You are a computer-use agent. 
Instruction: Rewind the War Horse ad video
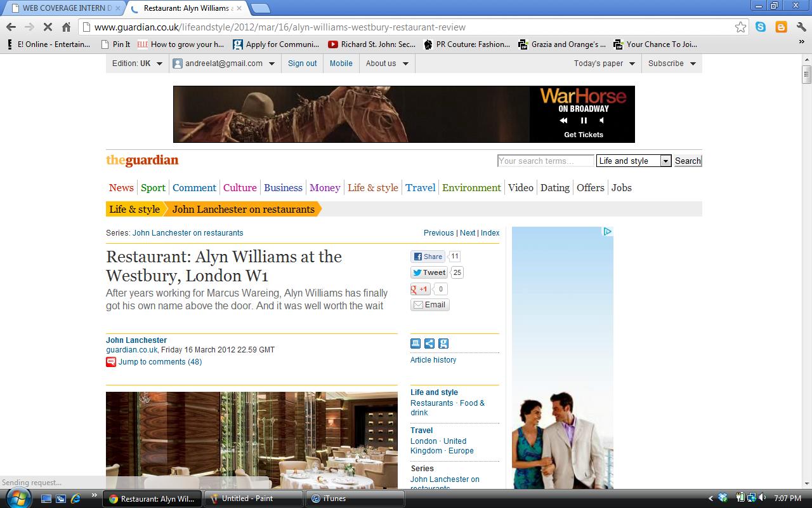point(563,121)
